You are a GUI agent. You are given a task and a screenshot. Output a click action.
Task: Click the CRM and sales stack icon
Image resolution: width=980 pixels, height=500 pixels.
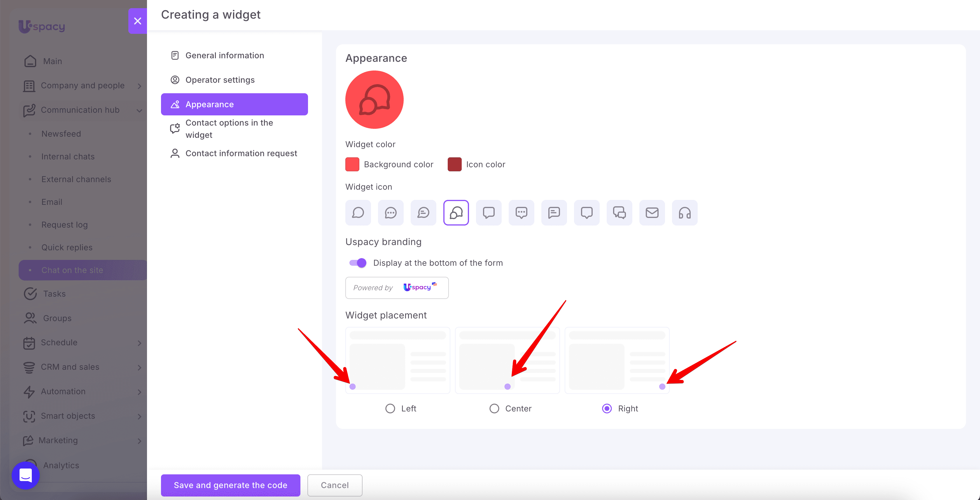(x=29, y=367)
